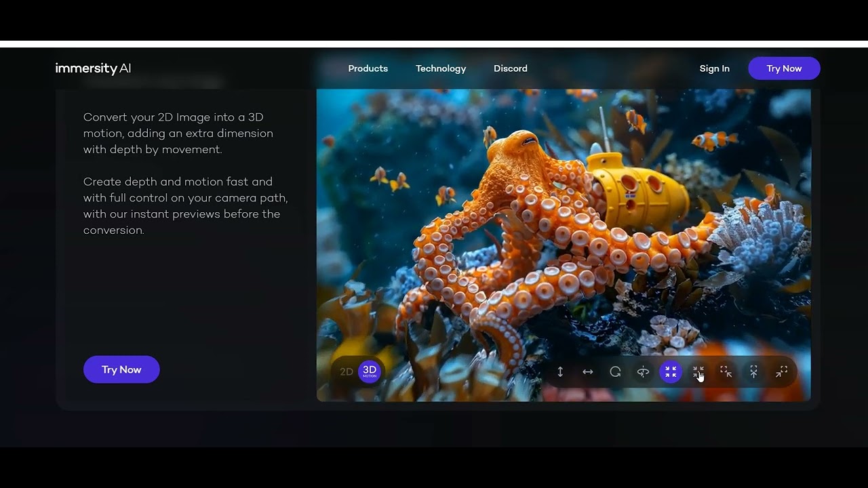Select the vertical motion arrow icon
The width and height of the screenshot is (868, 488).
pyautogui.click(x=560, y=371)
